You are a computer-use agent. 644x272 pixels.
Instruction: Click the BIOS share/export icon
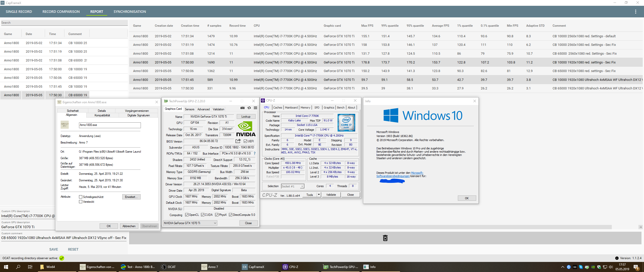(x=238, y=141)
